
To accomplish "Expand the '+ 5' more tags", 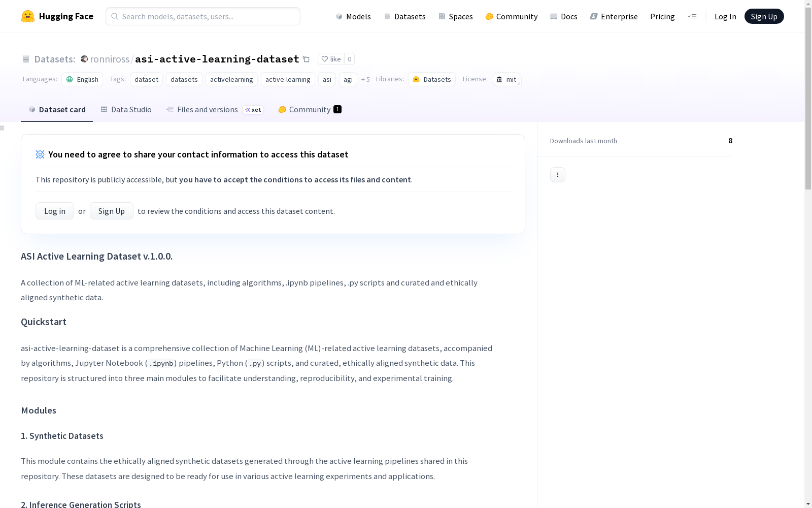I will 365,79.
